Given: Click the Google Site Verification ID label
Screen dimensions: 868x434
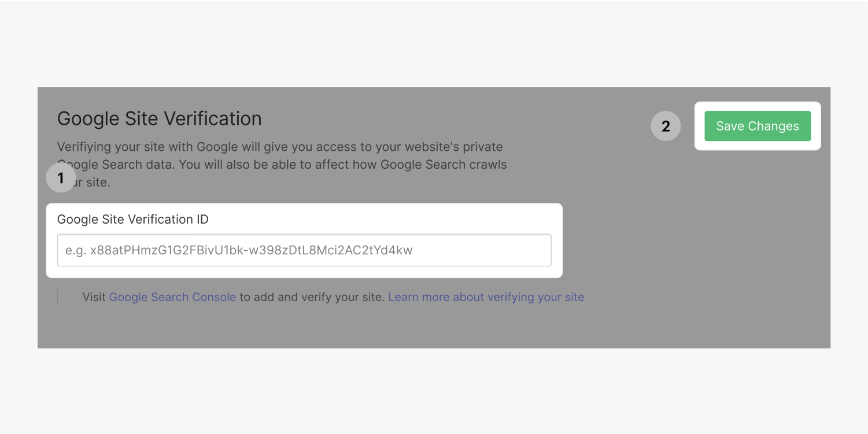Looking at the screenshot, I should (x=132, y=220).
